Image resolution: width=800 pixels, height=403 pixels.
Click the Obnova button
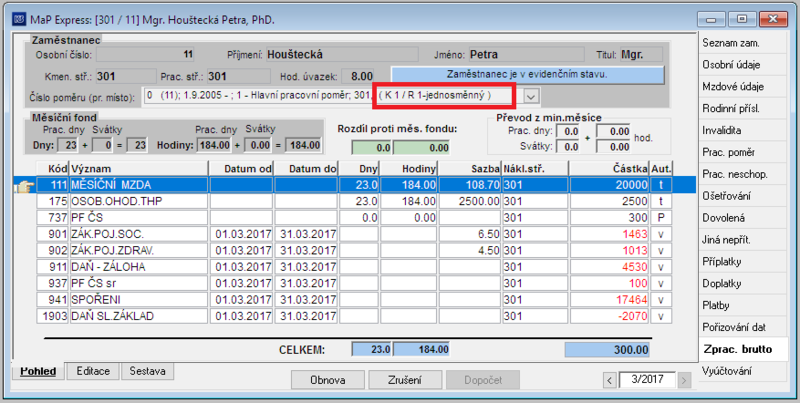point(328,380)
